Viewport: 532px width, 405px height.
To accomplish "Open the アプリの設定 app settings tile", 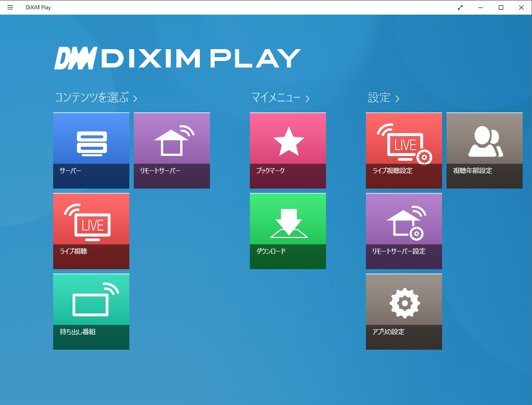I will (404, 311).
